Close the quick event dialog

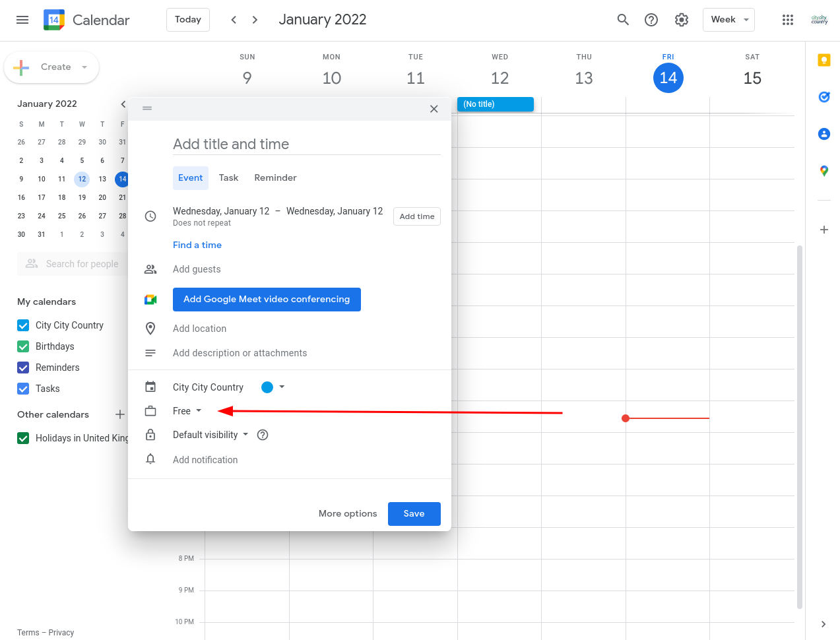(434, 109)
